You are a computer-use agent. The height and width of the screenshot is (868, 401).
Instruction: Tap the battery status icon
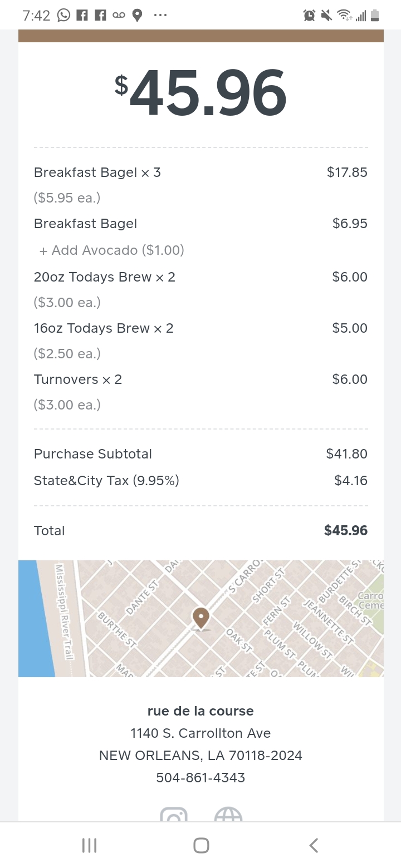click(375, 15)
